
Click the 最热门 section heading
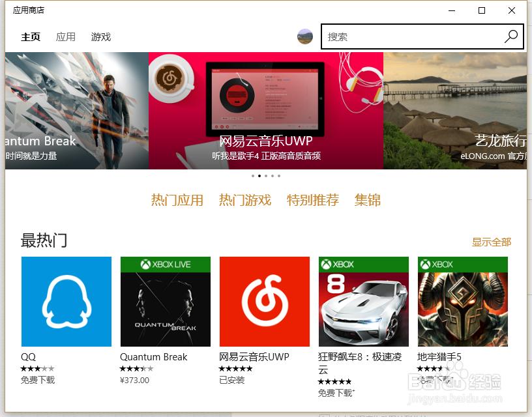[x=44, y=240]
